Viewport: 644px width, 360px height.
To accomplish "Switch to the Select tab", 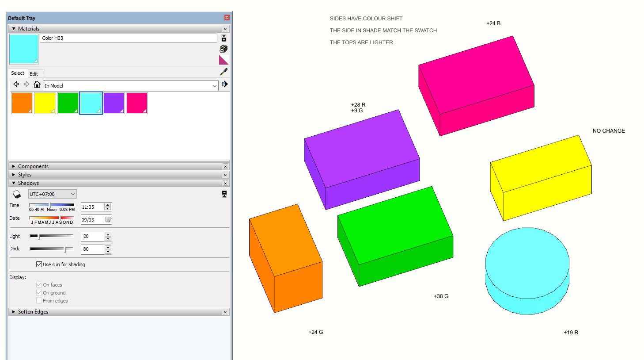I will pyautogui.click(x=18, y=73).
